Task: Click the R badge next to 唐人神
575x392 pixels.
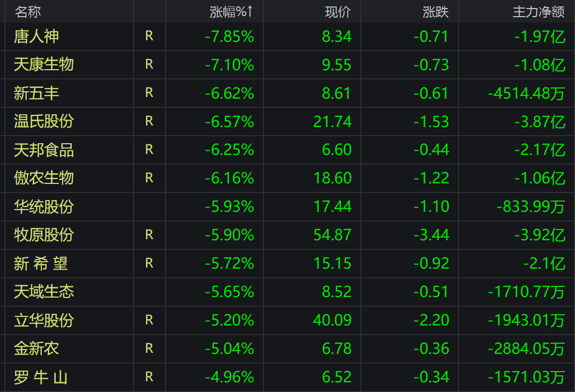Action: tap(149, 36)
